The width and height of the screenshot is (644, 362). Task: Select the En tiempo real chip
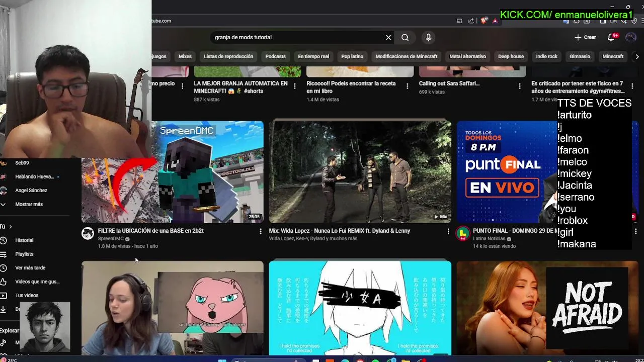[x=313, y=56]
